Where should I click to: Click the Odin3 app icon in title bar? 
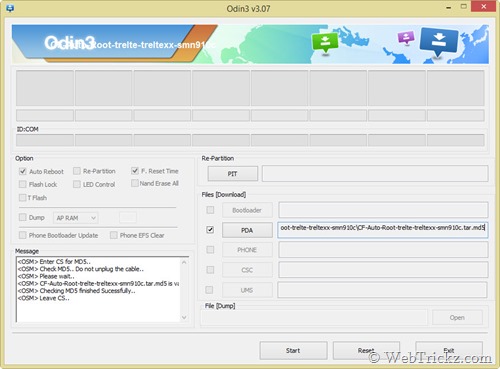pyautogui.click(x=10, y=8)
